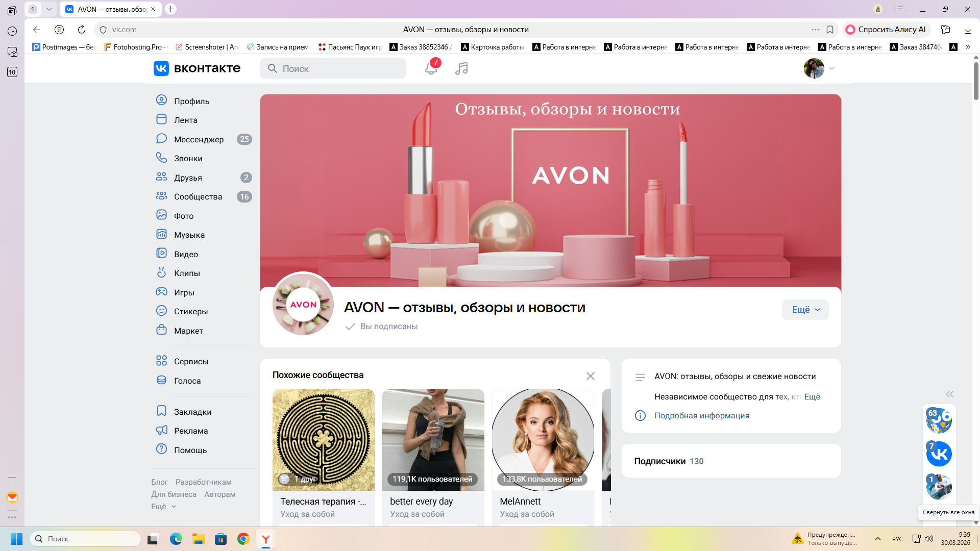The height and width of the screenshot is (551, 980).
Task: Click the VKontakte logo
Action: click(x=197, y=68)
